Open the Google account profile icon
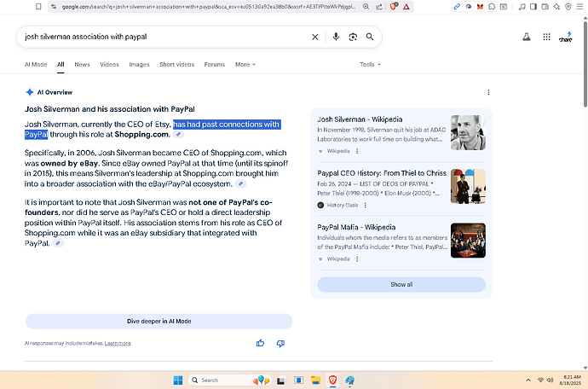The image size is (588, 389). tap(566, 37)
